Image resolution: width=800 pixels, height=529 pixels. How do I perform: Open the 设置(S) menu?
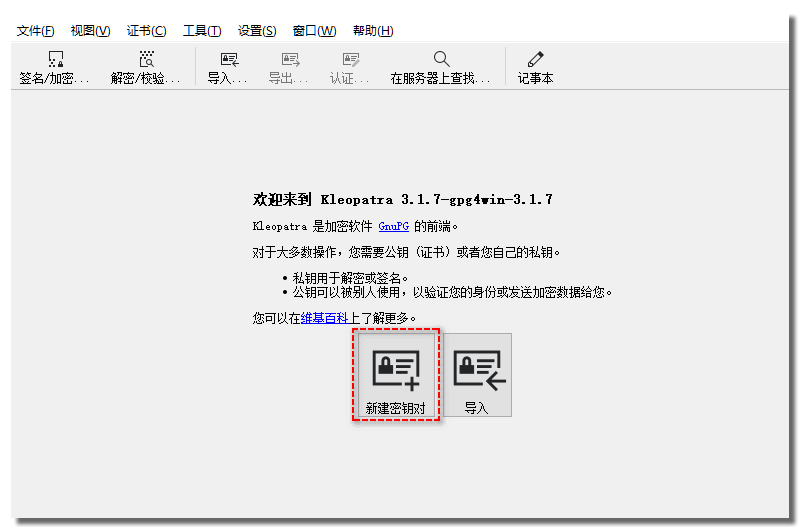tap(257, 31)
